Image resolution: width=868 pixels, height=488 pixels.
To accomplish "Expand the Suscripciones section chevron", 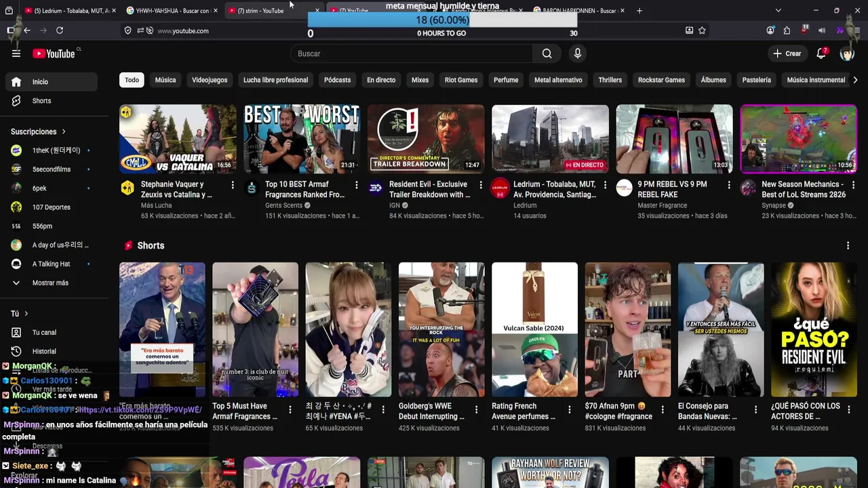I will pyautogui.click(x=64, y=131).
